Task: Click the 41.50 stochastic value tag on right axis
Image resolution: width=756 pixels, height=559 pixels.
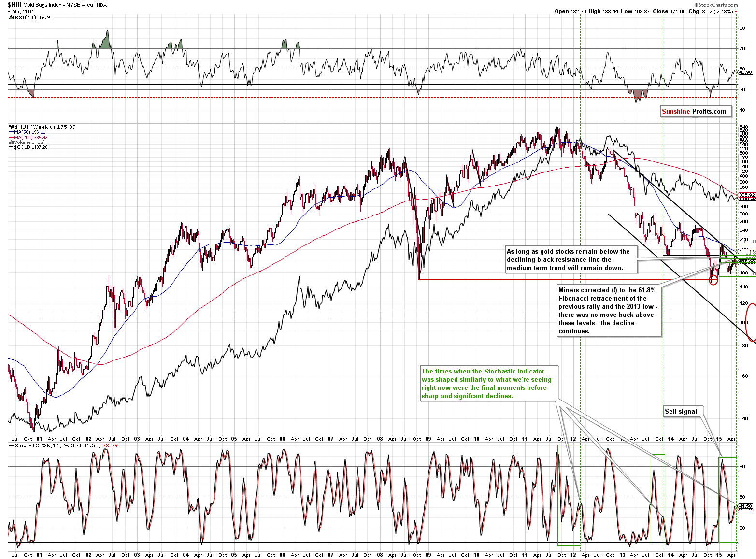Action: [x=746, y=506]
